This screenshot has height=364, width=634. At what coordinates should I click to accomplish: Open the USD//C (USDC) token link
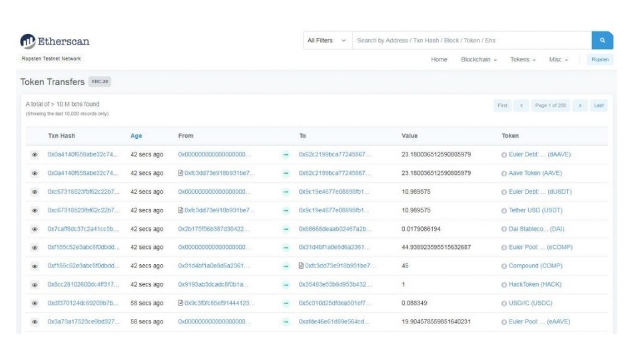tap(530, 303)
